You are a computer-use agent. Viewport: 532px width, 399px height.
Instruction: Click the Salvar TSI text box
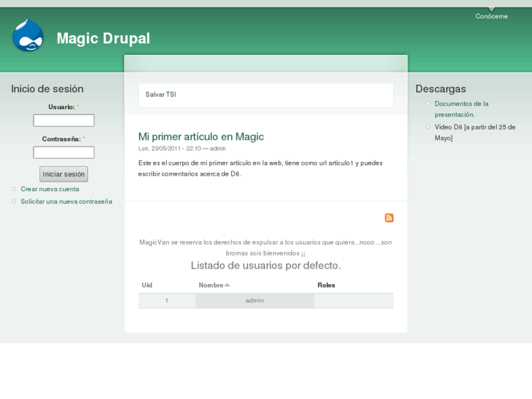tap(266, 94)
